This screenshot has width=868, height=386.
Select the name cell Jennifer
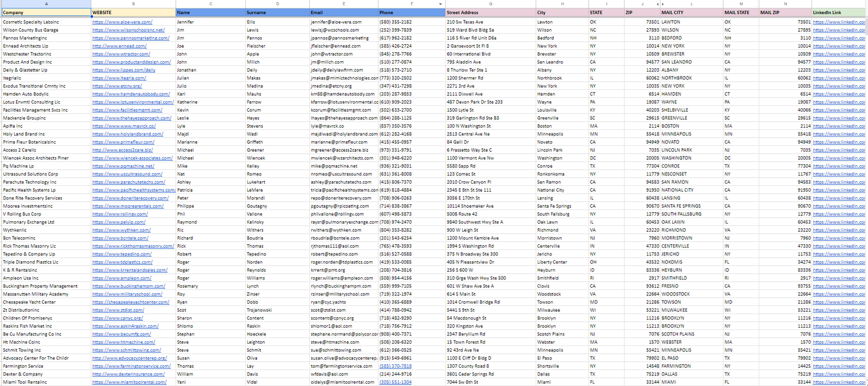coord(211,22)
